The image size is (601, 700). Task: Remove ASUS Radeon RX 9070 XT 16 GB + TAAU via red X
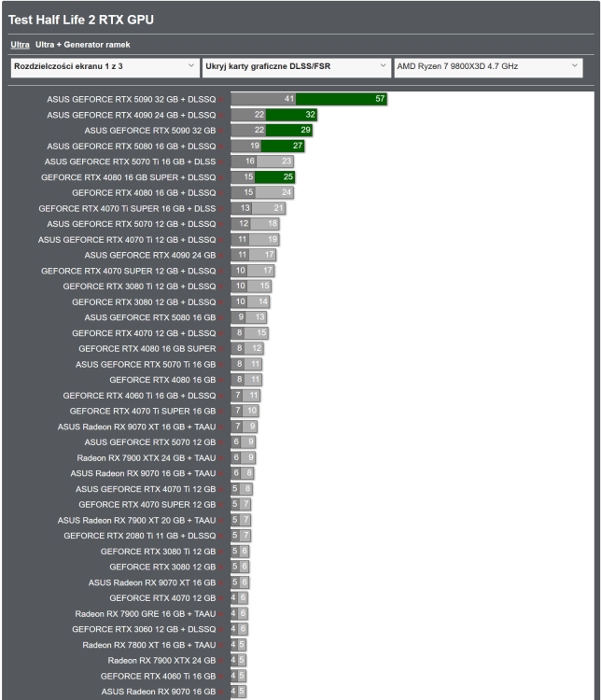tap(221, 427)
